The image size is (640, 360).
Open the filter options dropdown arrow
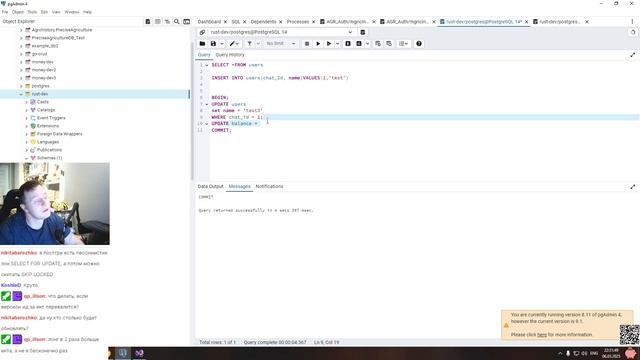[x=258, y=44]
